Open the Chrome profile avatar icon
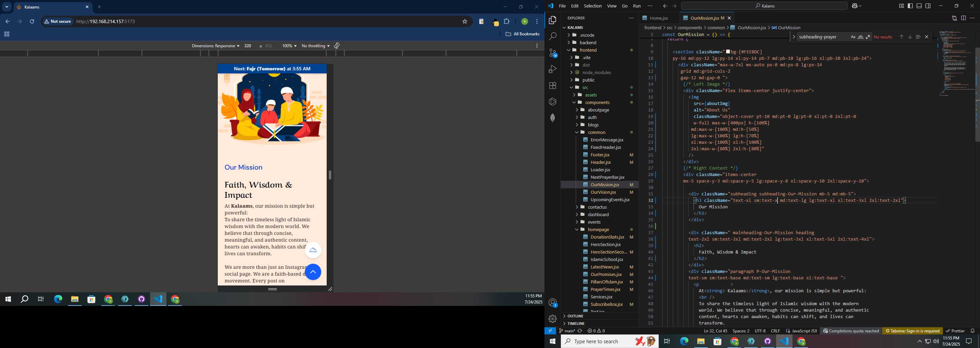 tap(524, 22)
